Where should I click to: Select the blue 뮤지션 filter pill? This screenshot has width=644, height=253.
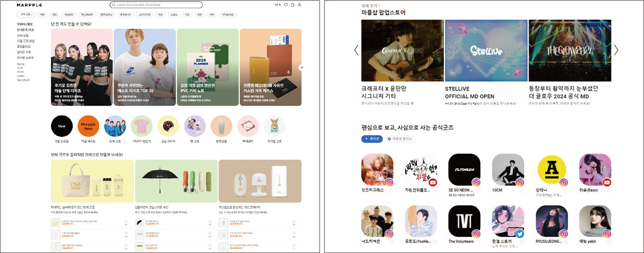(372, 139)
